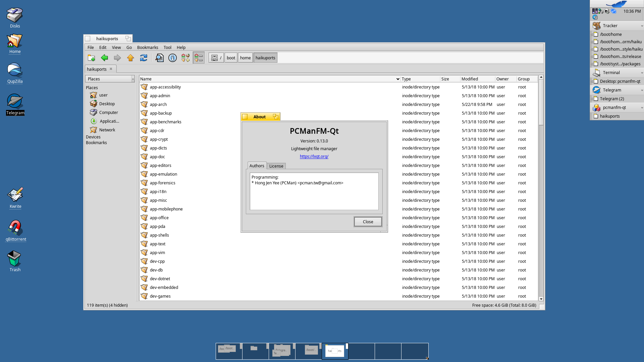Select the app-vim folder icon

[x=144, y=252]
